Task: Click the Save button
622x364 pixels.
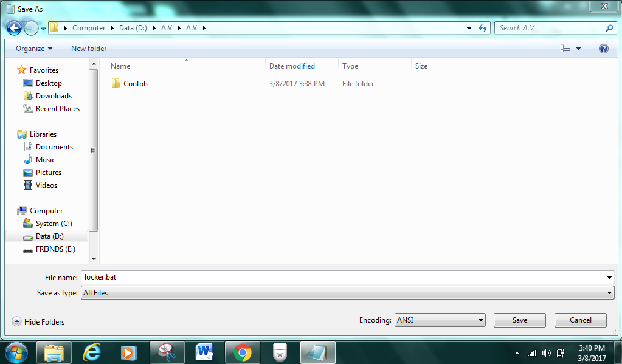Action: [520, 320]
